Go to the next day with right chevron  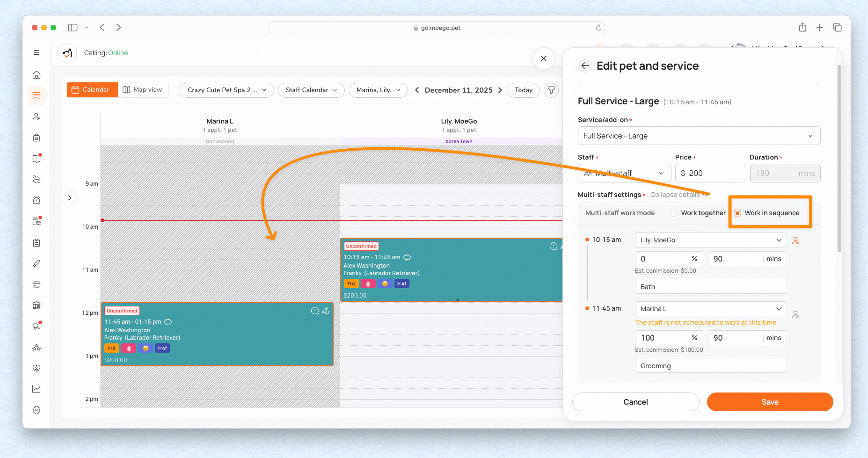(x=500, y=90)
